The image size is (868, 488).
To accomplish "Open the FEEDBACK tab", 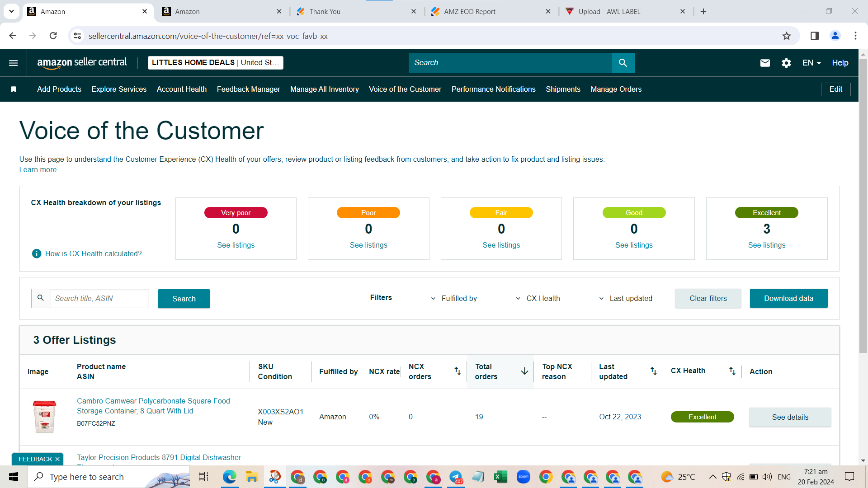I will click(x=35, y=459).
